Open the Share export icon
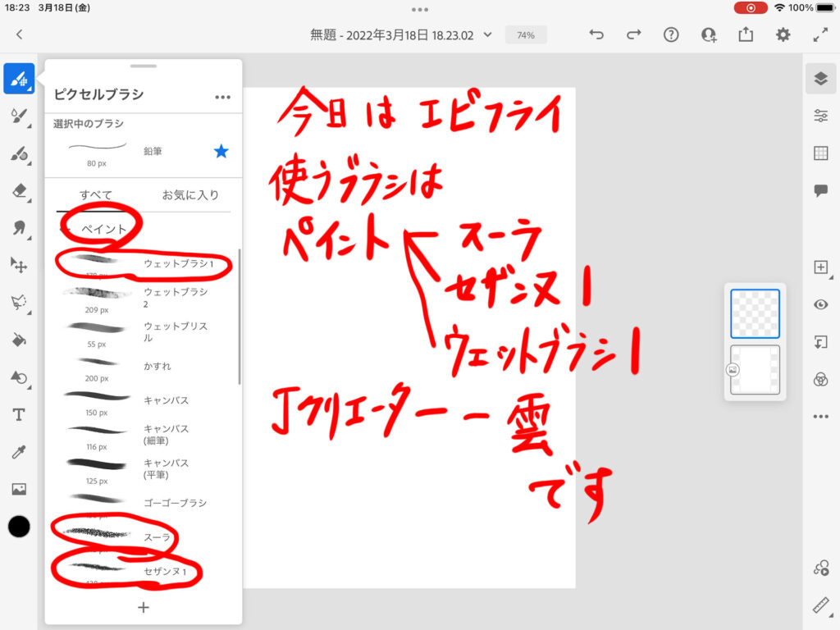Screen dimensions: 840x630 pyautogui.click(x=745, y=34)
